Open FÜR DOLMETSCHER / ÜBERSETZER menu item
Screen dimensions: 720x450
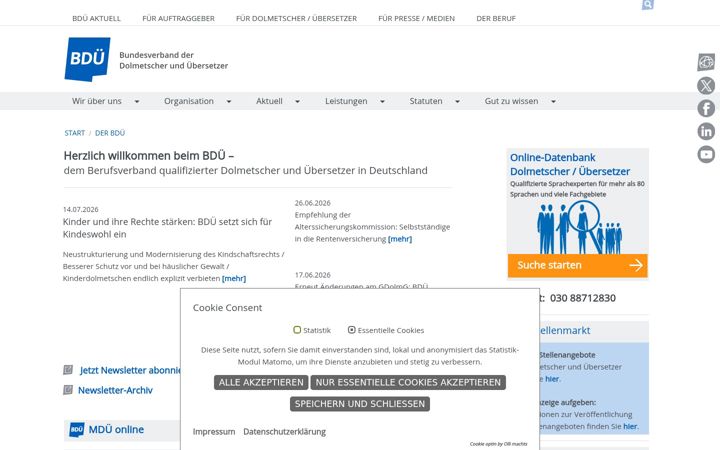(296, 18)
